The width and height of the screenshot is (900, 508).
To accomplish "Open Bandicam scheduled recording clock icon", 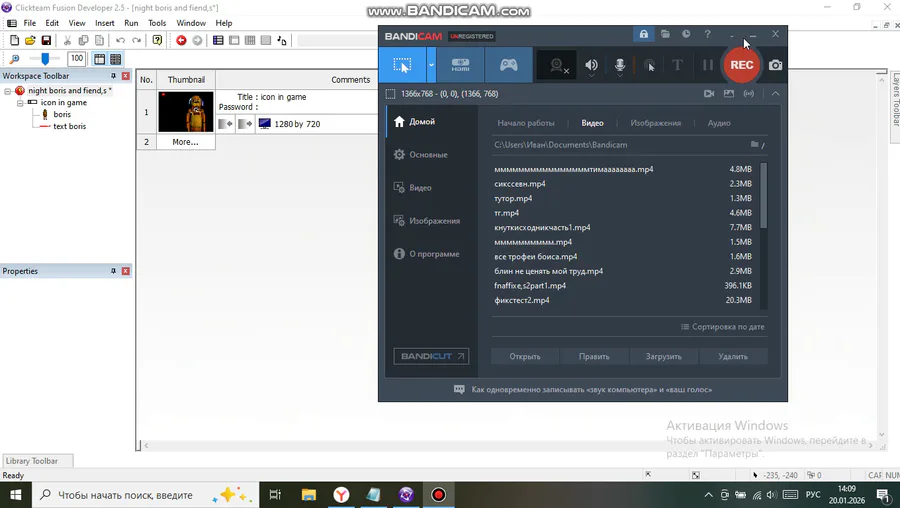I will (686, 34).
